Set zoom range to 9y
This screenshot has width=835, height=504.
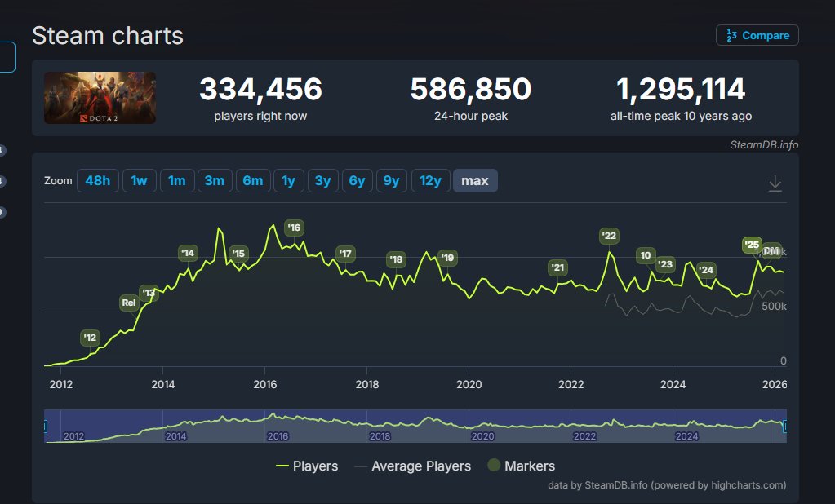click(392, 180)
